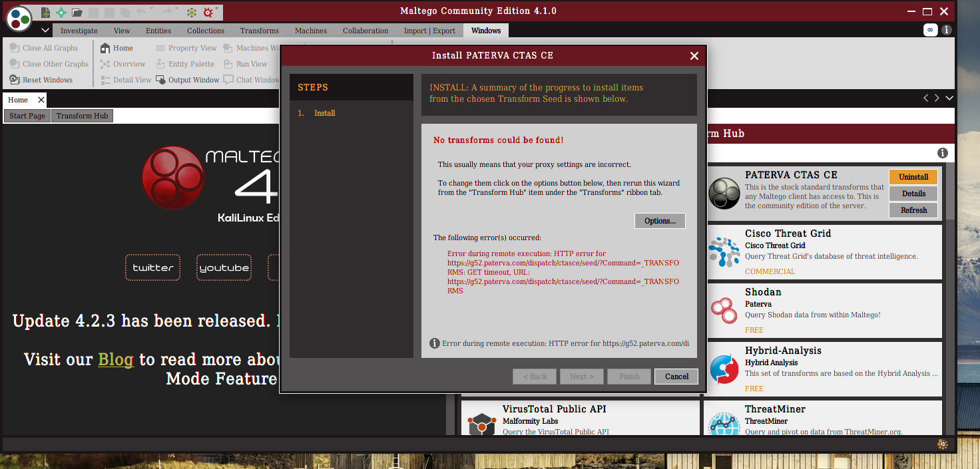The width and height of the screenshot is (980, 469).
Task: Select the VirusTotal Public API hub icon
Action: tap(481, 423)
